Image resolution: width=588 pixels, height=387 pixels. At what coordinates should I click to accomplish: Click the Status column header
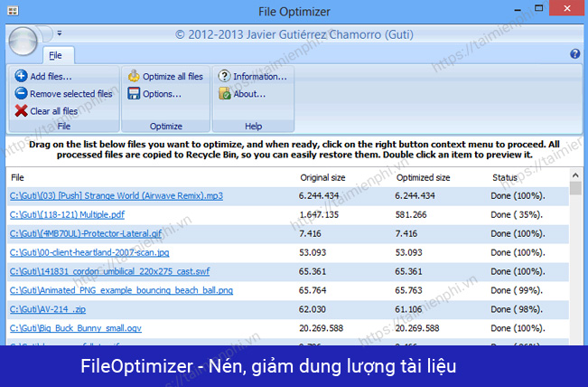(505, 177)
